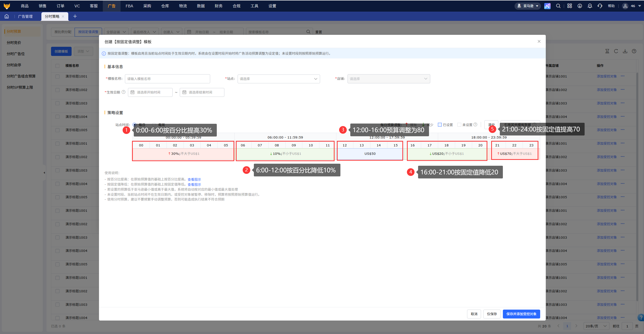Open the 站点 dropdown
644x334 pixels.
pos(279,79)
